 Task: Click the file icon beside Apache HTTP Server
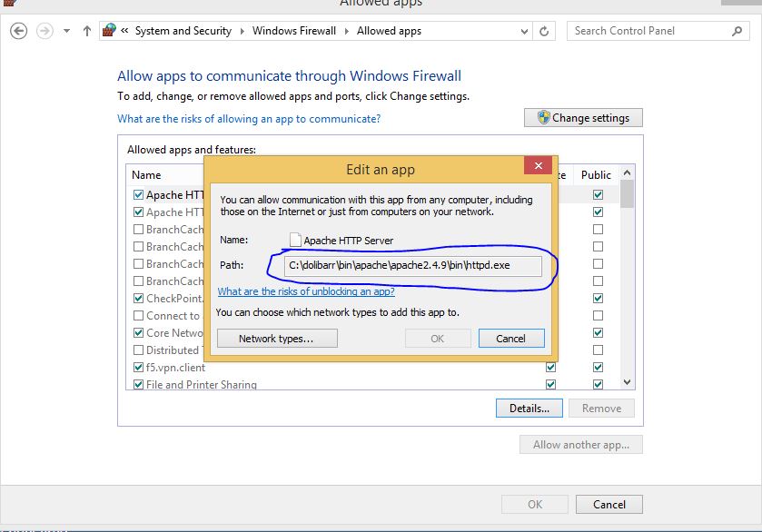pos(295,240)
